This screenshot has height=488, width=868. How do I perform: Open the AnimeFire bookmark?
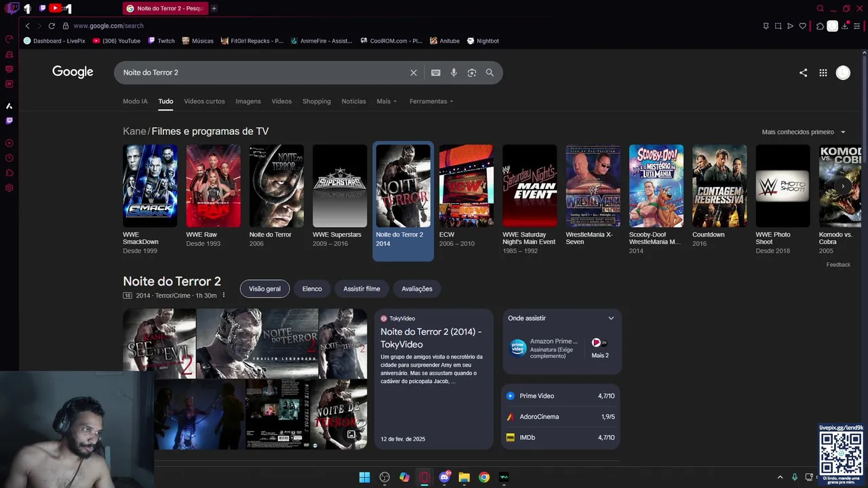coord(321,41)
